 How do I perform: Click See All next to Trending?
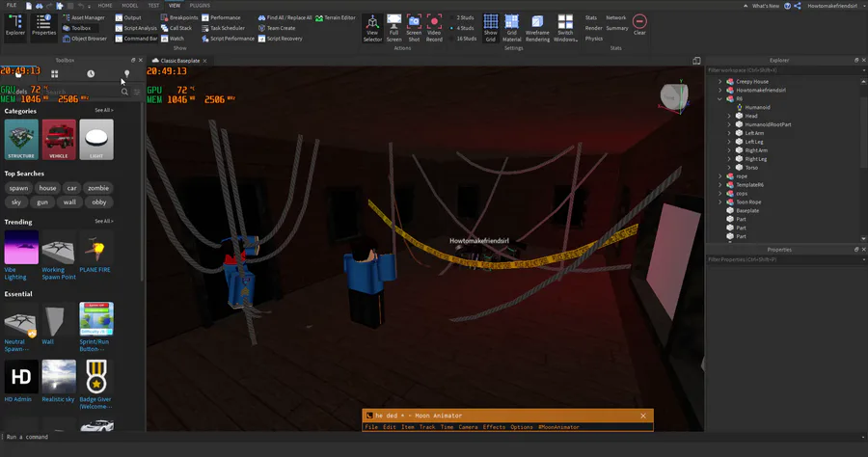(103, 222)
